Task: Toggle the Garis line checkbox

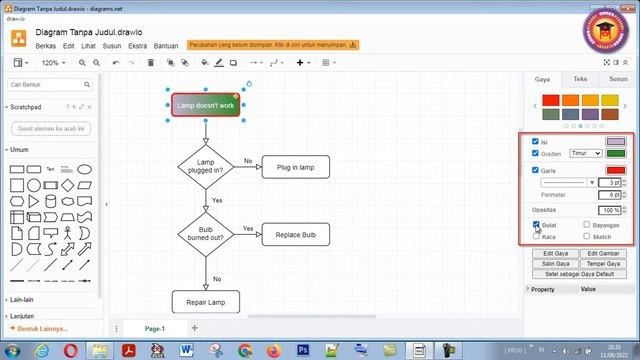Action: pos(535,170)
